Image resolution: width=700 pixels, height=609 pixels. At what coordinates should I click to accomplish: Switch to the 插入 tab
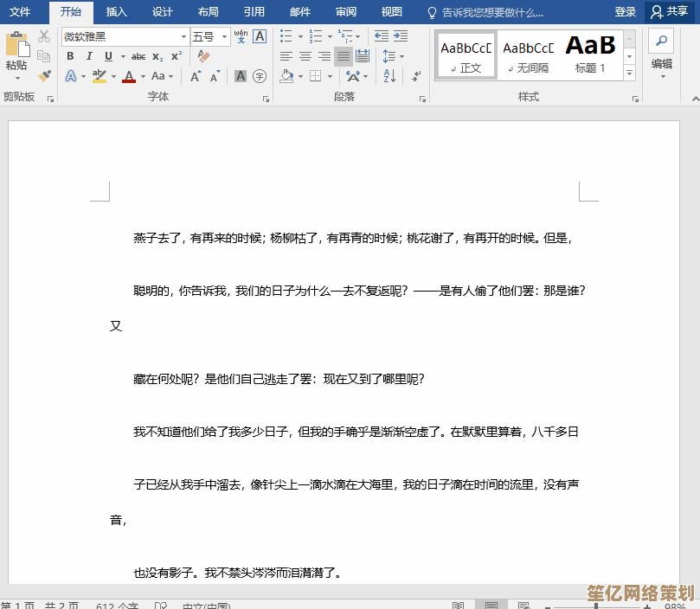tap(117, 12)
